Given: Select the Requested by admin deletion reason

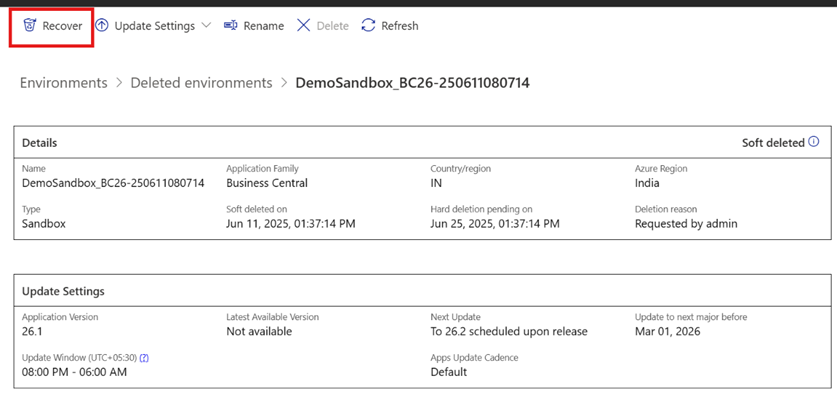Looking at the screenshot, I should pyautogui.click(x=686, y=224).
